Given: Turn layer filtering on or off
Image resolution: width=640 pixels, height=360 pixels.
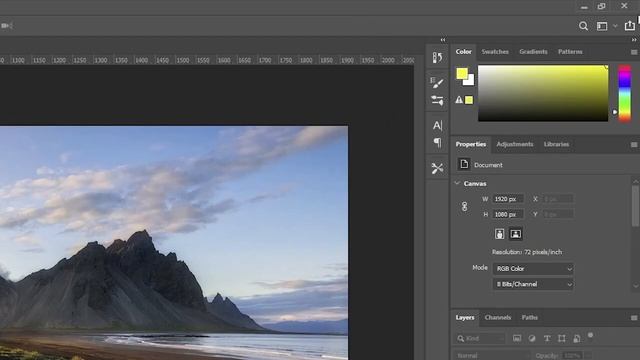Looking at the screenshot, I should point(590,336).
